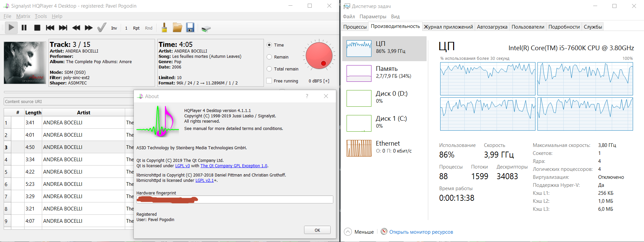Open the Параметры menu in Task Manager

pyautogui.click(x=373, y=16)
